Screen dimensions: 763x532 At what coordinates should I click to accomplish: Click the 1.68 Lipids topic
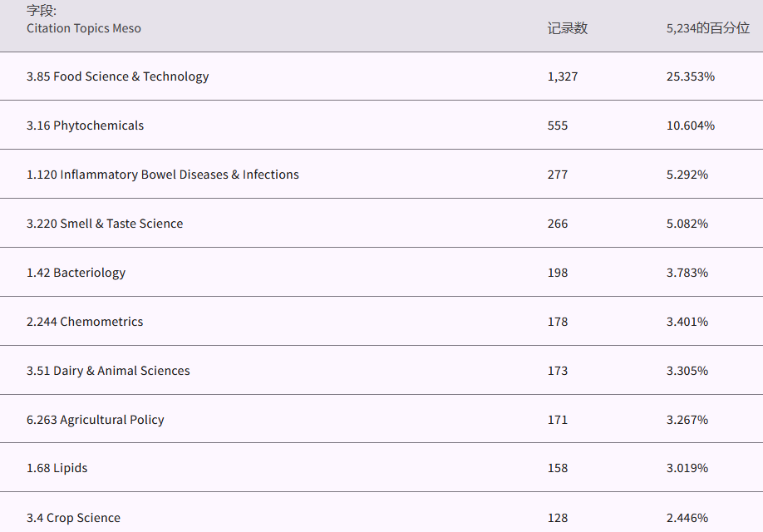(x=57, y=468)
